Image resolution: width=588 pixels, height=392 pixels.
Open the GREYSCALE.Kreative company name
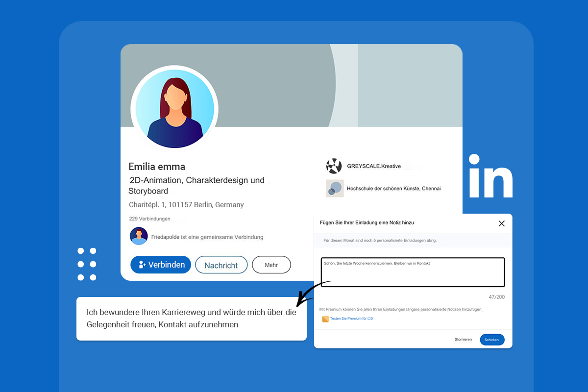pyautogui.click(x=374, y=166)
